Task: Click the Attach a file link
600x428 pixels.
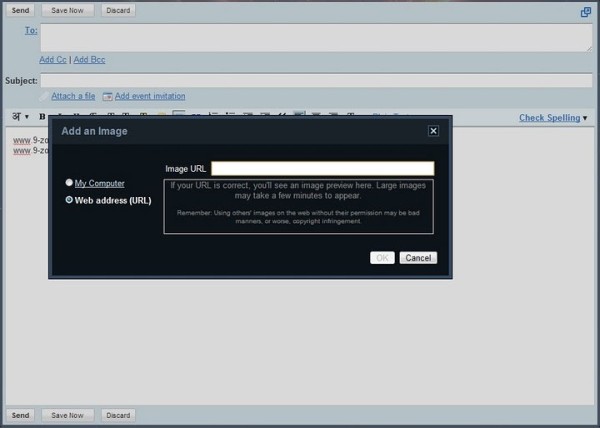Action: click(73, 96)
